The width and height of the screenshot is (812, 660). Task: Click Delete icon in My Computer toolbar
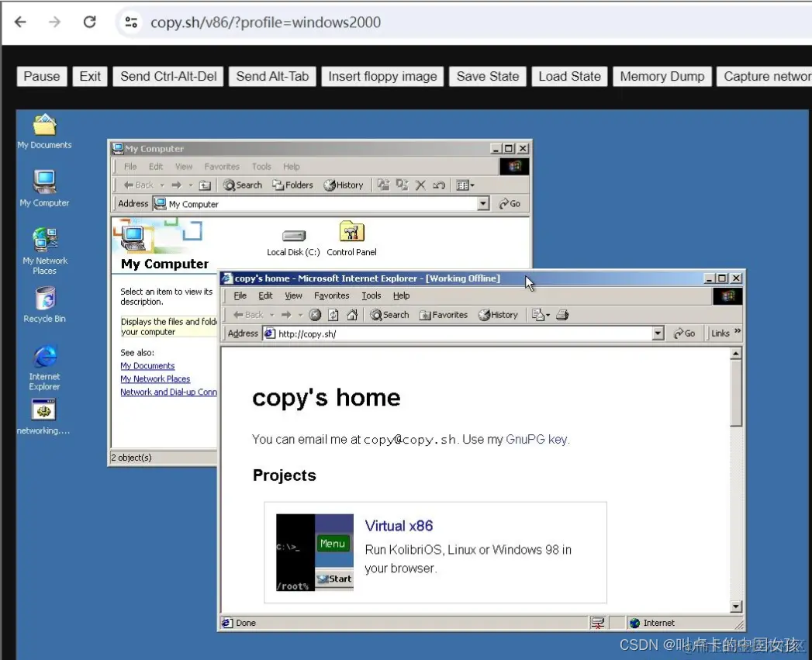click(x=420, y=185)
